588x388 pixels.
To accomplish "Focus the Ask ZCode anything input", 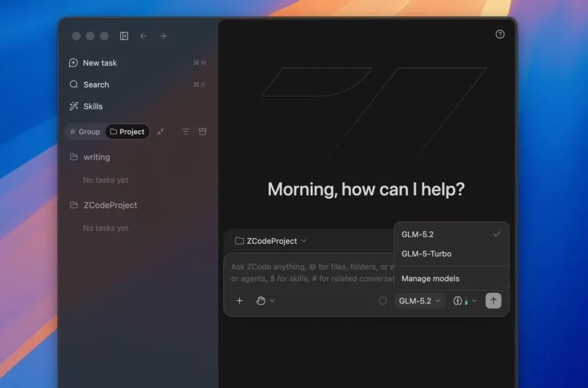I will pos(311,273).
